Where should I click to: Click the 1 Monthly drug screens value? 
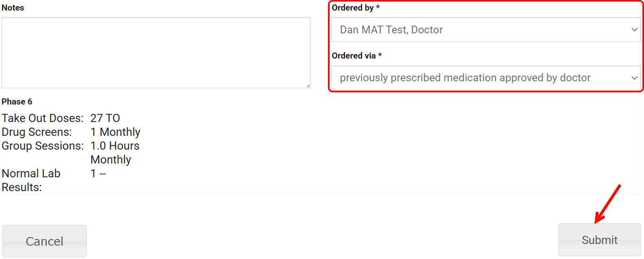(x=115, y=132)
